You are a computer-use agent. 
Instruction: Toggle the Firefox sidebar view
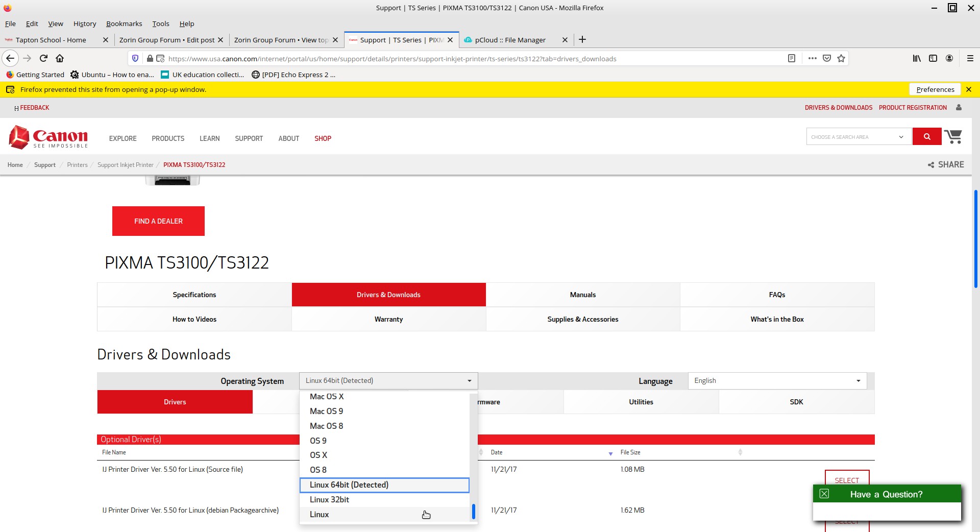pyautogui.click(x=933, y=58)
